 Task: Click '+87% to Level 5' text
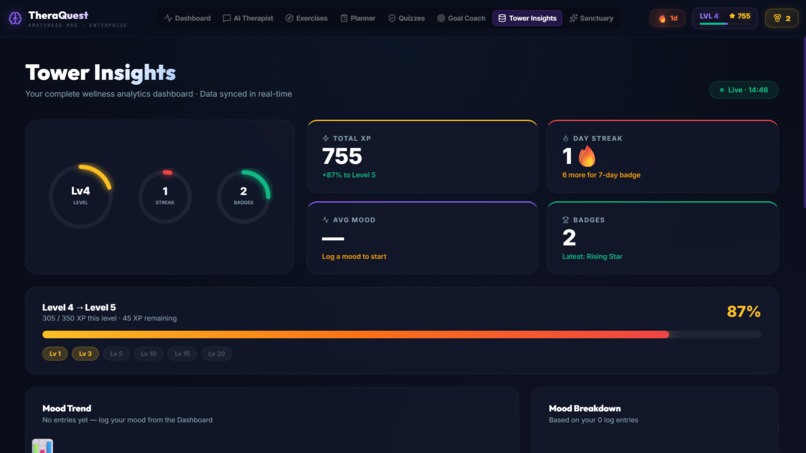click(349, 175)
